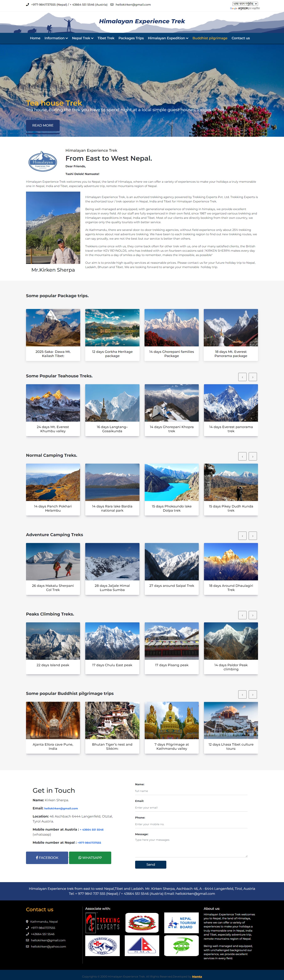Show previous Peaks Climbing Treks slide
This screenshot has height=980, width=284.
tap(242, 615)
